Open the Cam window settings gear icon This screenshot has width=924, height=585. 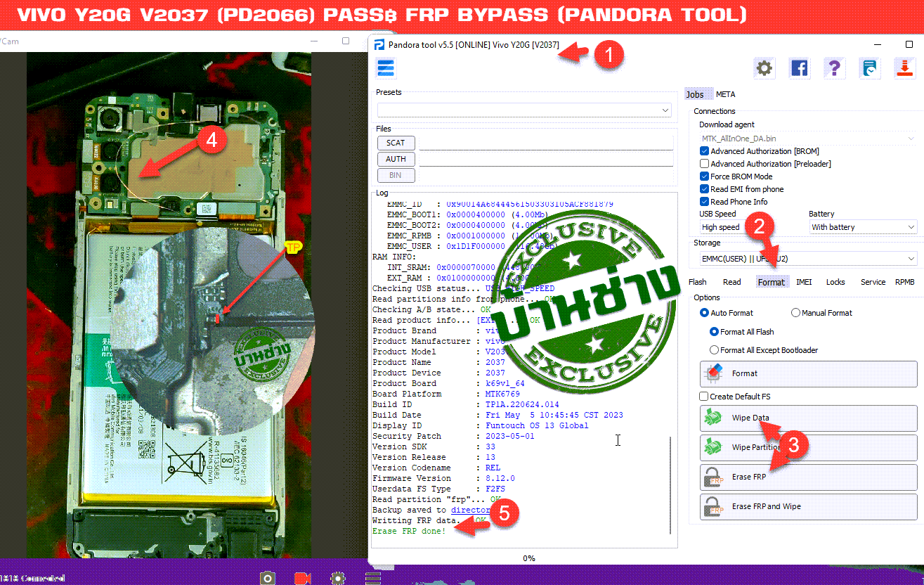338,578
